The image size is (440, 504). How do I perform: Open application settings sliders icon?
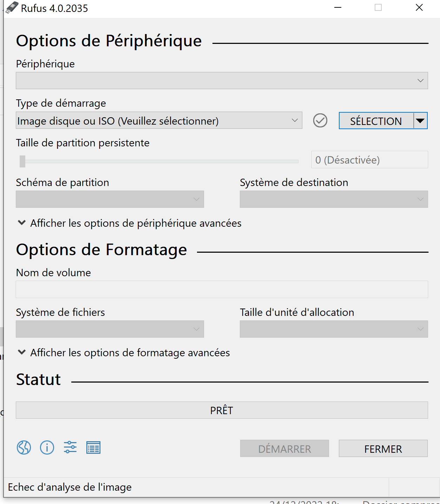(x=70, y=447)
